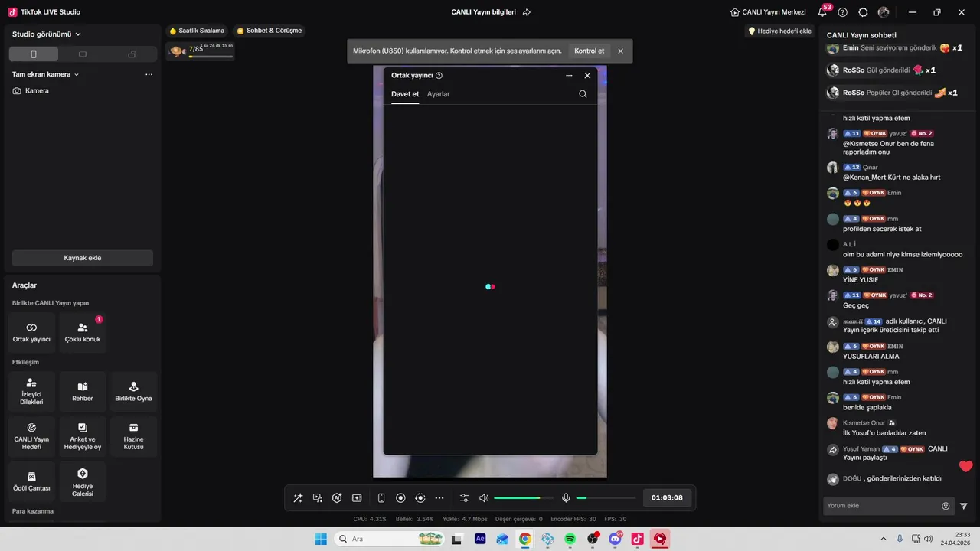Open Discord from the taskbar

pyautogui.click(x=615, y=539)
